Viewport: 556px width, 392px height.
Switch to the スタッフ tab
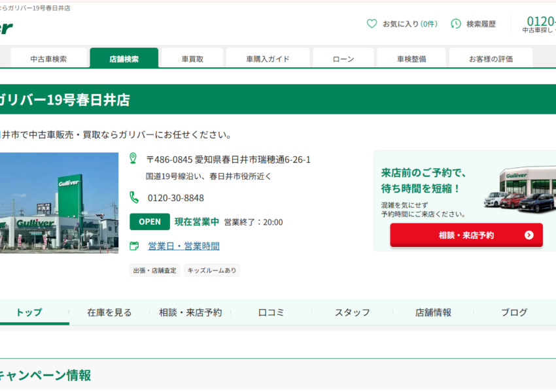tap(353, 312)
